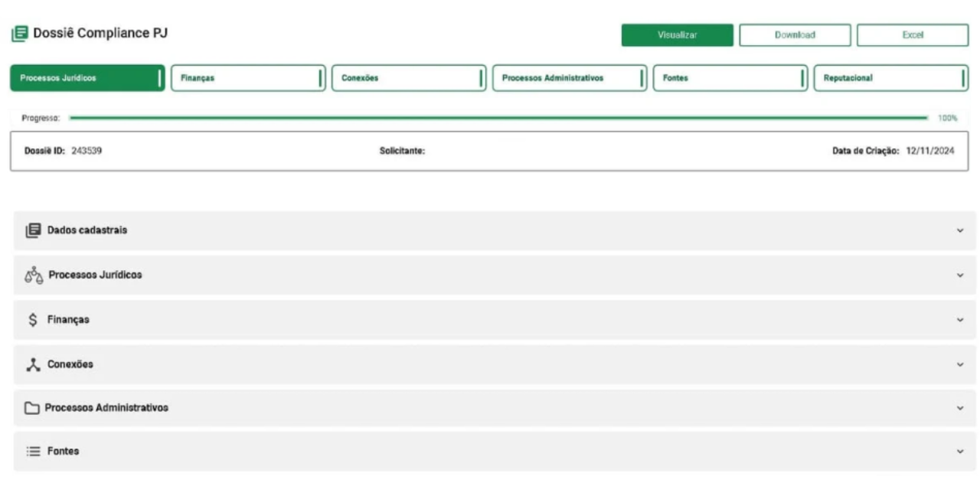Click the Progresso progress bar
The image size is (980, 492).
click(498, 119)
